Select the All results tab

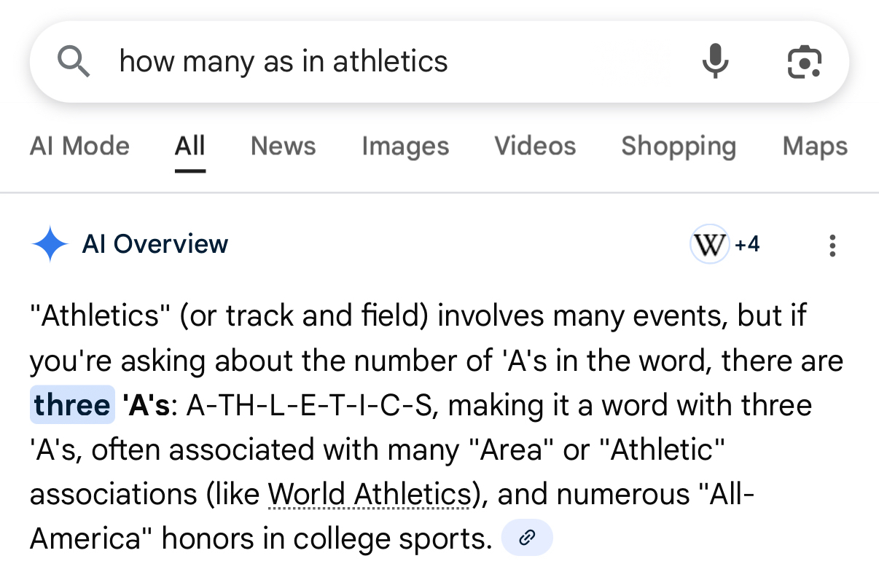click(x=190, y=146)
